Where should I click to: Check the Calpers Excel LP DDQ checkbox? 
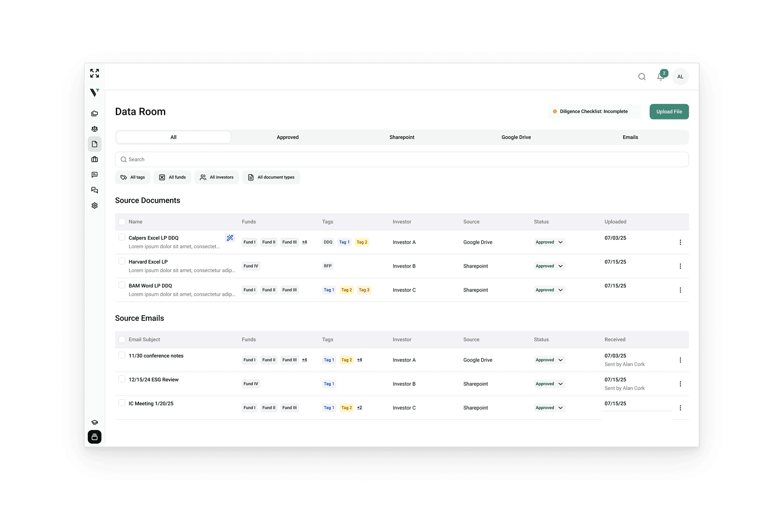122,237
